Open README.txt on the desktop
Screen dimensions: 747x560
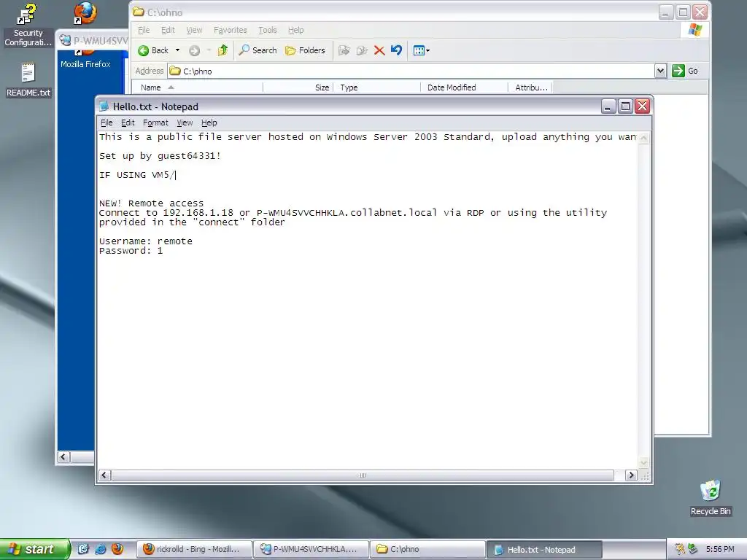click(28, 80)
